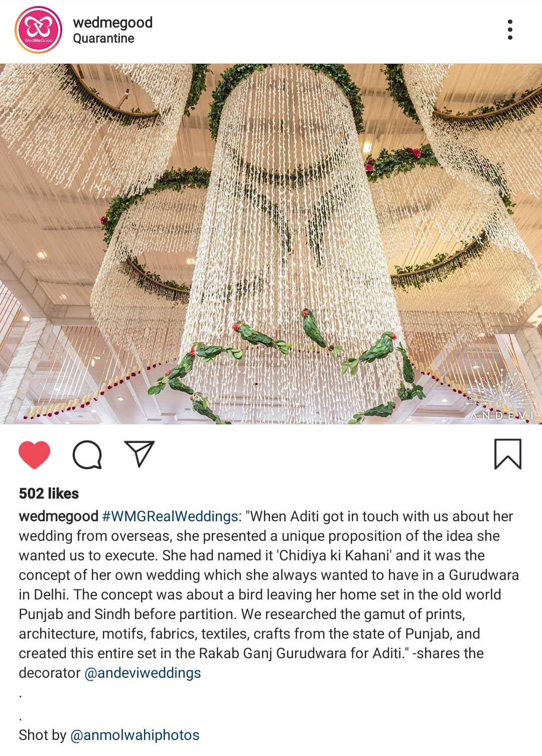Open the wedmegood profile picture
Screen dimensions: 542x756
[39, 30]
